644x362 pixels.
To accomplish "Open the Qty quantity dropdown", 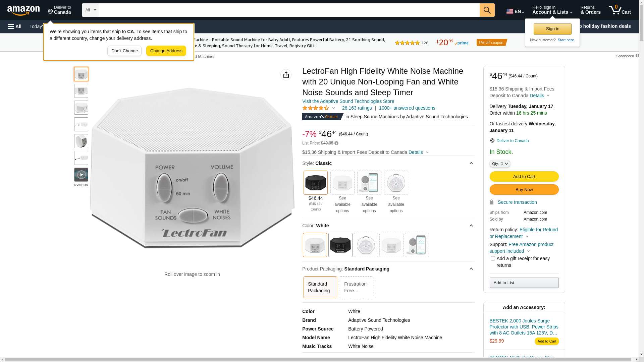I will click(500, 164).
